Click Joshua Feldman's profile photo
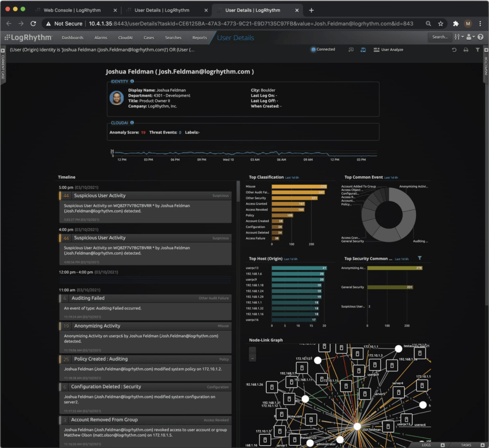The image size is (489, 448). [116, 98]
